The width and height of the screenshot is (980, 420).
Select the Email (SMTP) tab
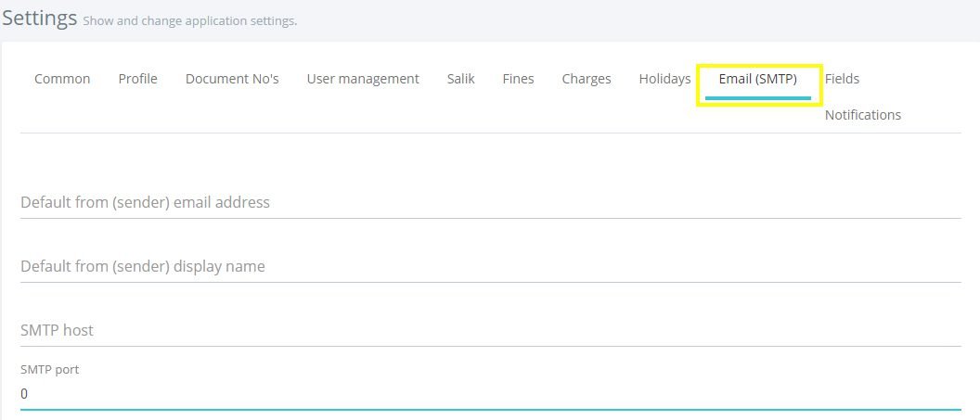pyautogui.click(x=757, y=79)
